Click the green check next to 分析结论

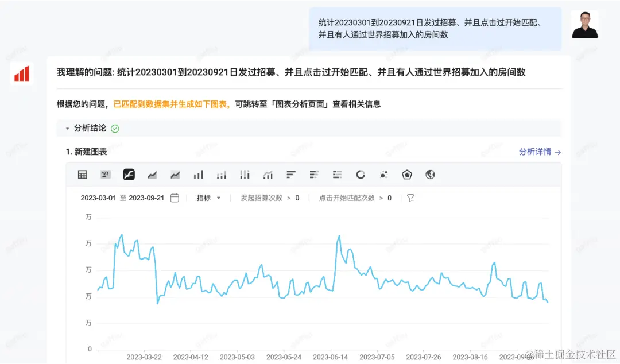click(x=115, y=129)
